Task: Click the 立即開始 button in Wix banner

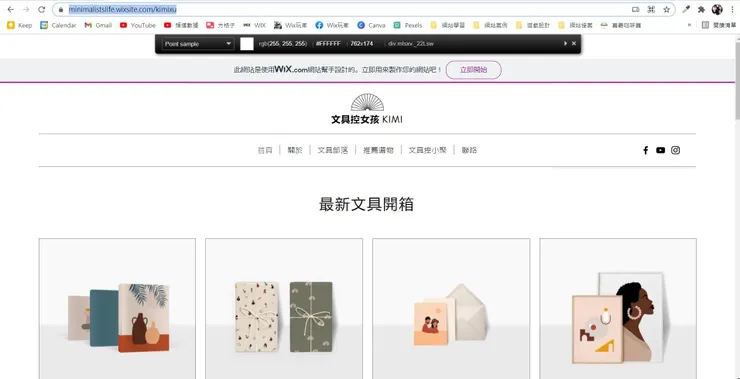Action: [473, 70]
